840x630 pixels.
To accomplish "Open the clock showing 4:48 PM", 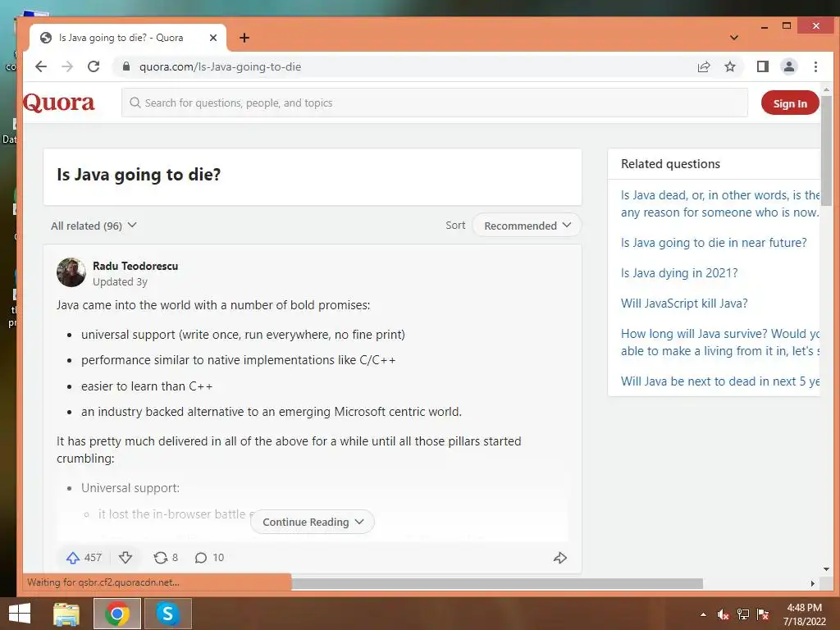I will pyautogui.click(x=804, y=614).
